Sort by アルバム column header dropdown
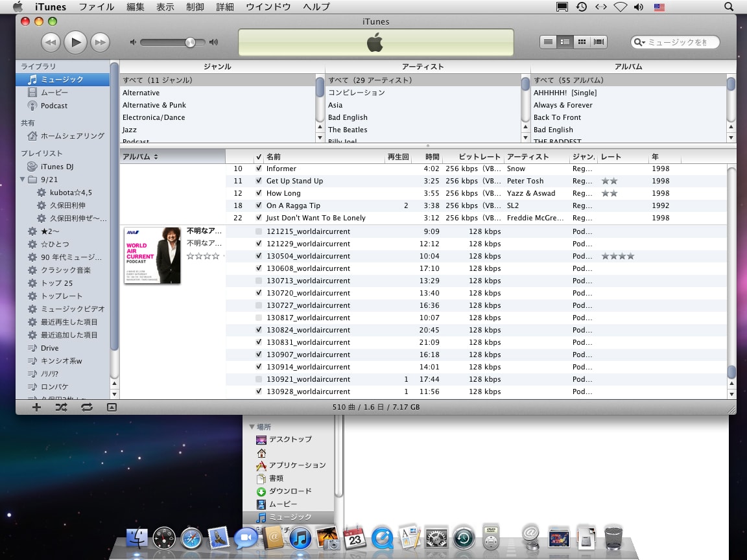 tap(172, 157)
